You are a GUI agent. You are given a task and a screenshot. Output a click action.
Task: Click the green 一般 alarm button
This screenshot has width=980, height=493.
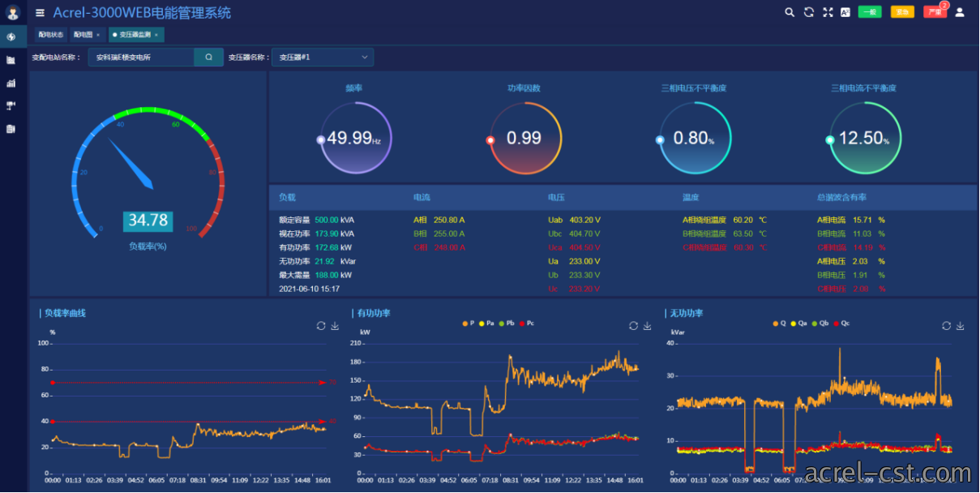[x=870, y=12]
